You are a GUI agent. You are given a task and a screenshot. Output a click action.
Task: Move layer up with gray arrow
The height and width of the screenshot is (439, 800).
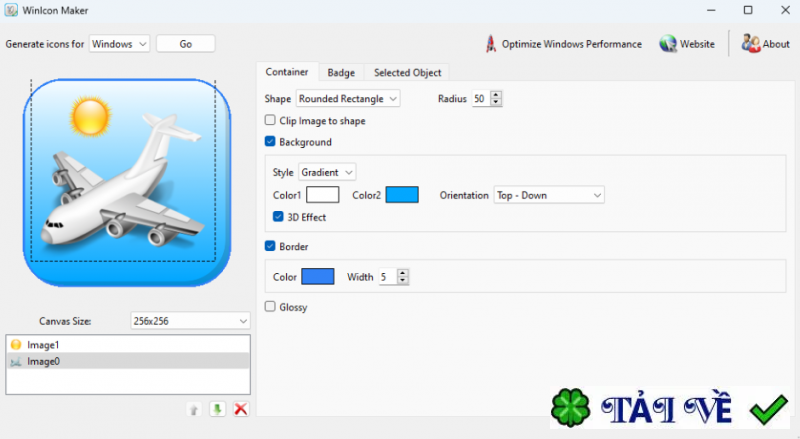193,409
